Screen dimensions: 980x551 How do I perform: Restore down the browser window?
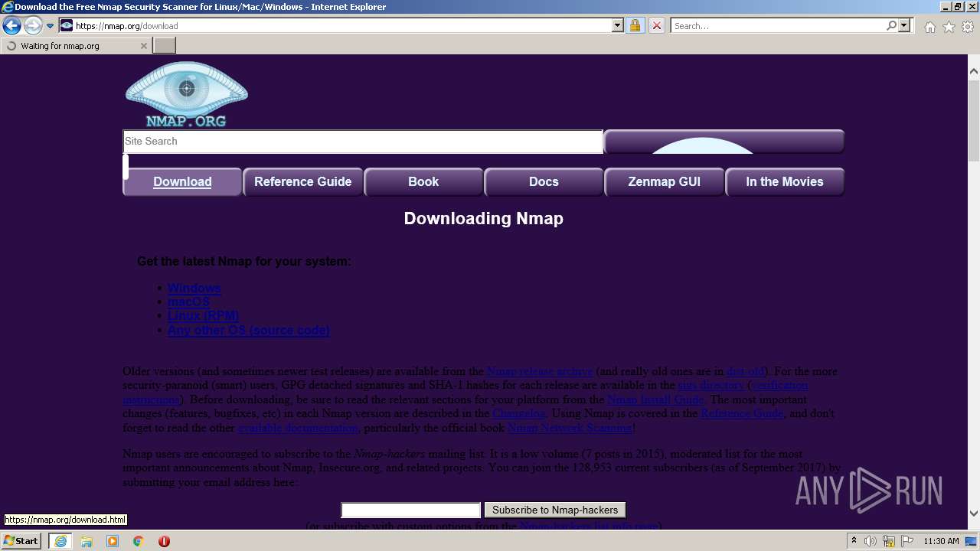click(957, 7)
